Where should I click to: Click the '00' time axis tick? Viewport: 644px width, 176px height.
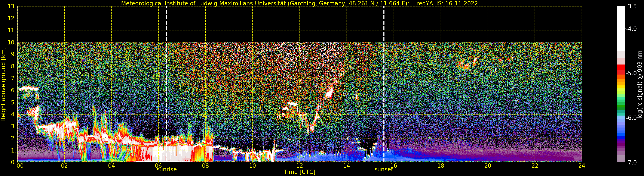click(x=20, y=166)
